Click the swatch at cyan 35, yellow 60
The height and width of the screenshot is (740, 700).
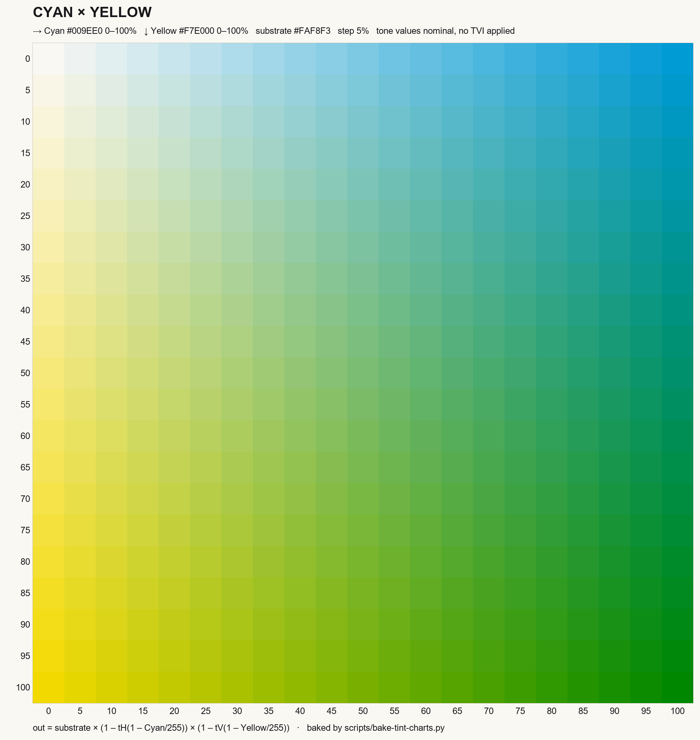269,436
